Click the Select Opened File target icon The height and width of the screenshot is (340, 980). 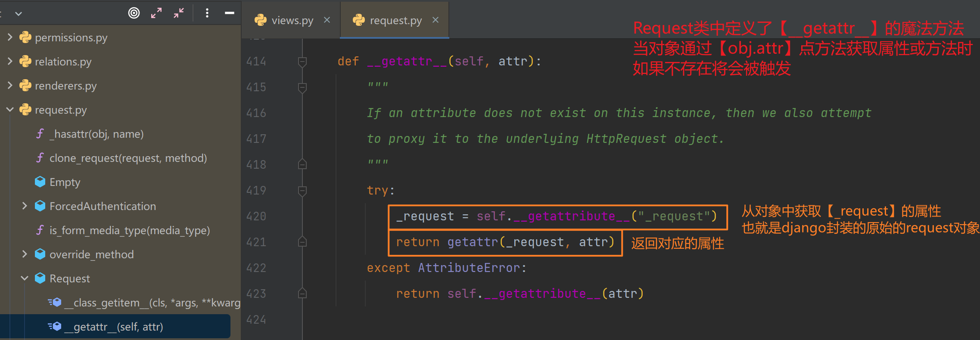[x=134, y=13]
